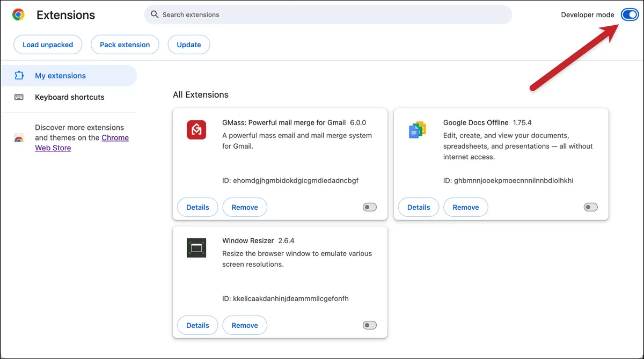The height and width of the screenshot is (359, 644).
Task: Click the Load unpacked button
Action: 48,45
